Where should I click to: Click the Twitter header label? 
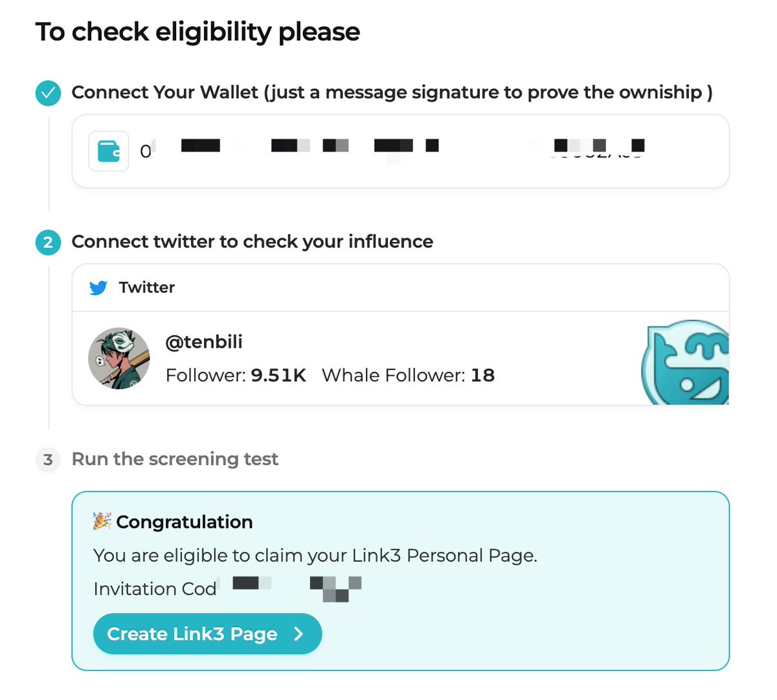tap(147, 288)
